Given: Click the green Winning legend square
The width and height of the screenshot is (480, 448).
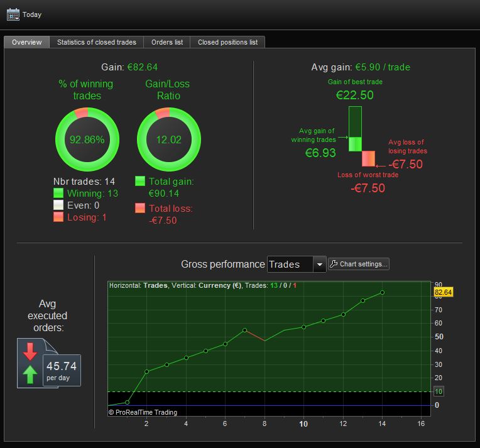Looking at the screenshot, I should (58, 194).
